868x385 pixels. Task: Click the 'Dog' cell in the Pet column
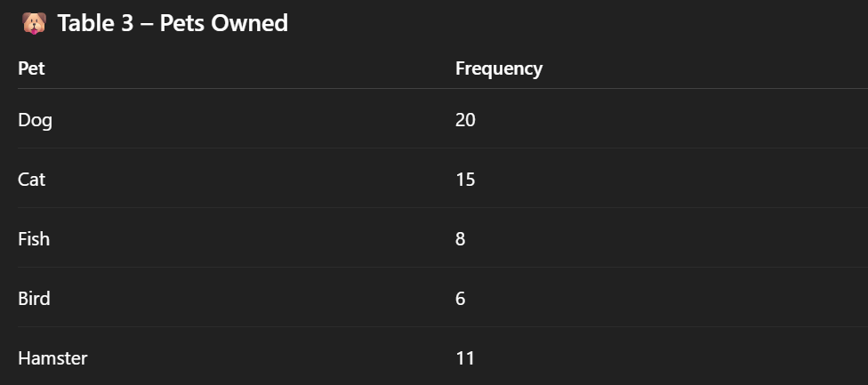[35, 120]
